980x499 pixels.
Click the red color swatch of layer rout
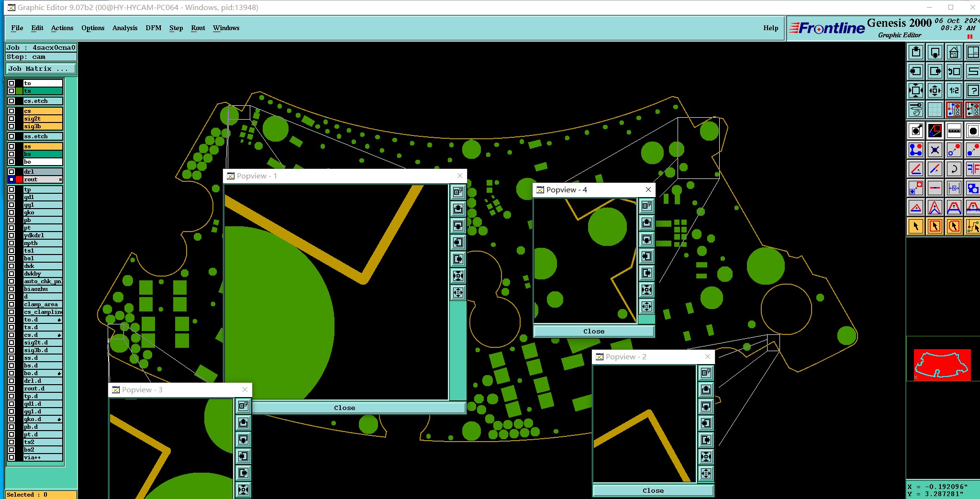tap(19, 179)
